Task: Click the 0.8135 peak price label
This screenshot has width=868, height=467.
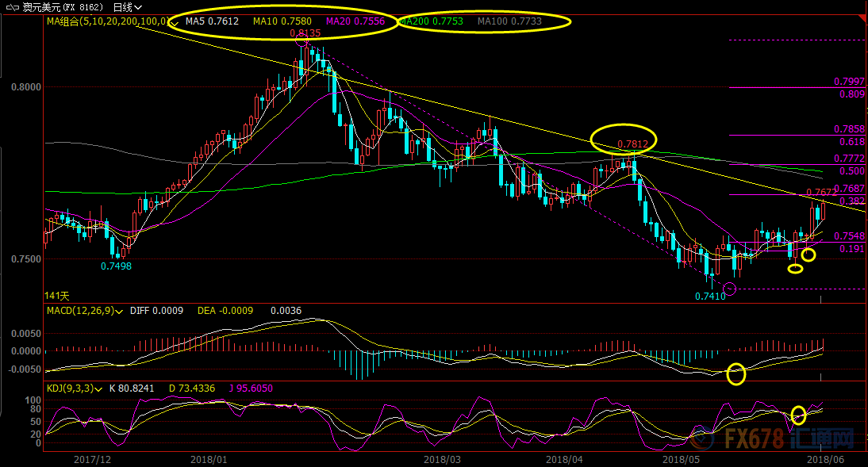Action: click(305, 33)
